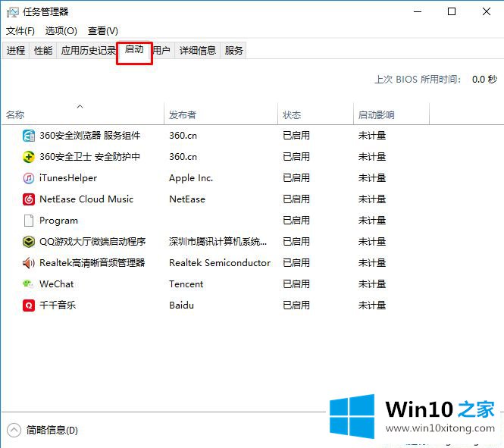The width and height of the screenshot is (504, 448).
Task: Select the NetEase Cloud Music name
Action: pos(86,199)
